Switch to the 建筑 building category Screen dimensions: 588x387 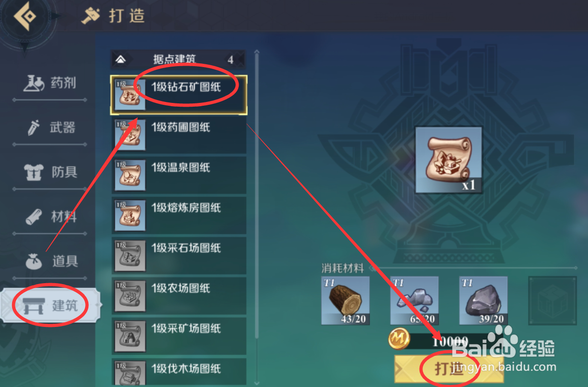pyautogui.click(x=50, y=306)
